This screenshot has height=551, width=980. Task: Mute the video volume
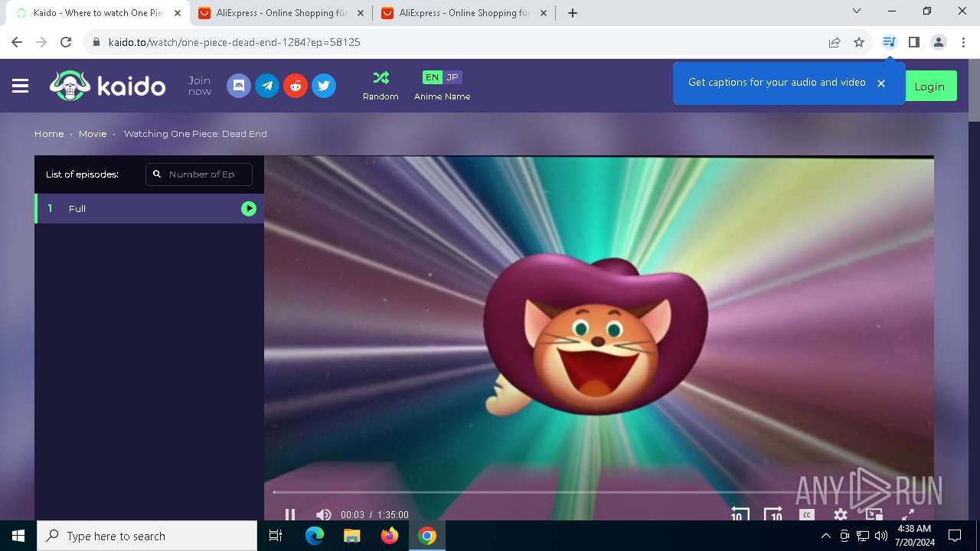click(323, 514)
